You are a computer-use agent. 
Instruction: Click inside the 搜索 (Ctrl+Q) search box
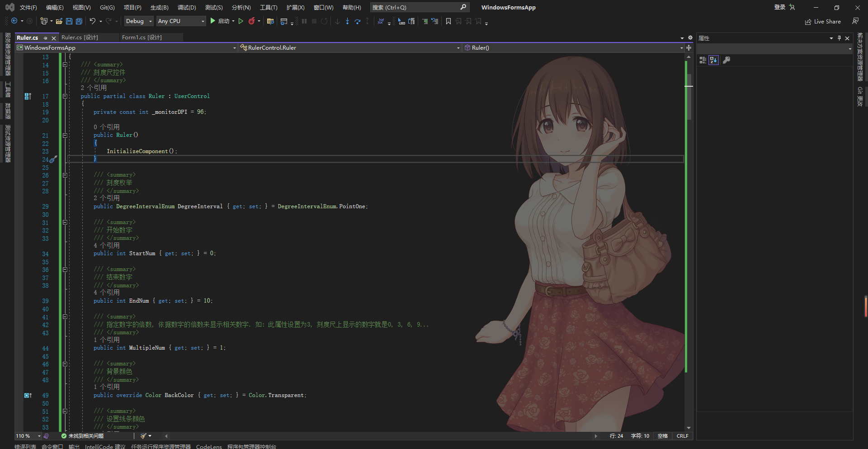pyautogui.click(x=419, y=7)
